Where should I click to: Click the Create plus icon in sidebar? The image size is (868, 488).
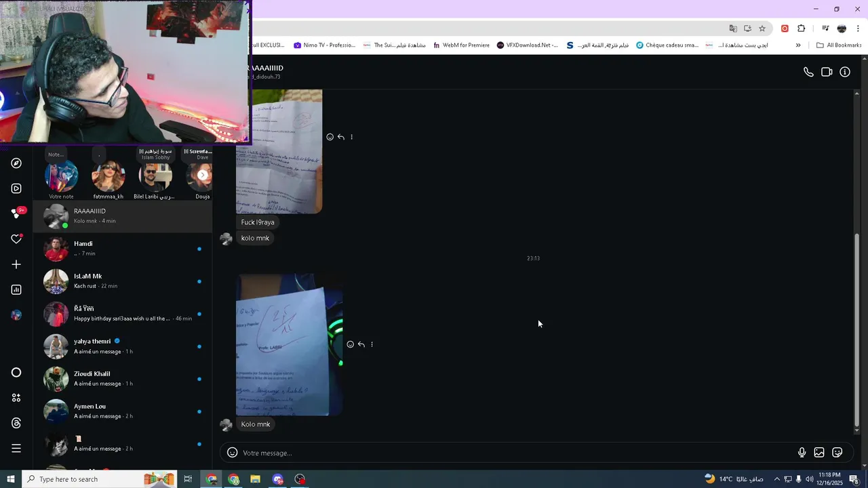[x=16, y=264]
